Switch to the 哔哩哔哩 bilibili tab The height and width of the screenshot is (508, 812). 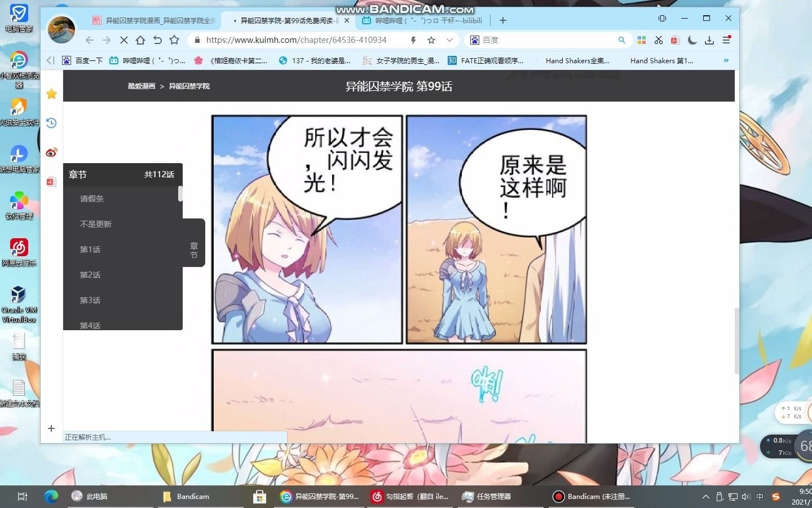pos(423,20)
